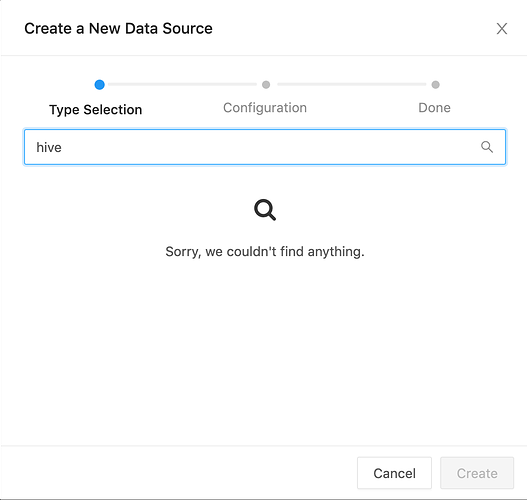Click the magnifier icon inside the search field
Image resolution: width=527 pixels, height=500 pixels.
click(x=487, y=147)
